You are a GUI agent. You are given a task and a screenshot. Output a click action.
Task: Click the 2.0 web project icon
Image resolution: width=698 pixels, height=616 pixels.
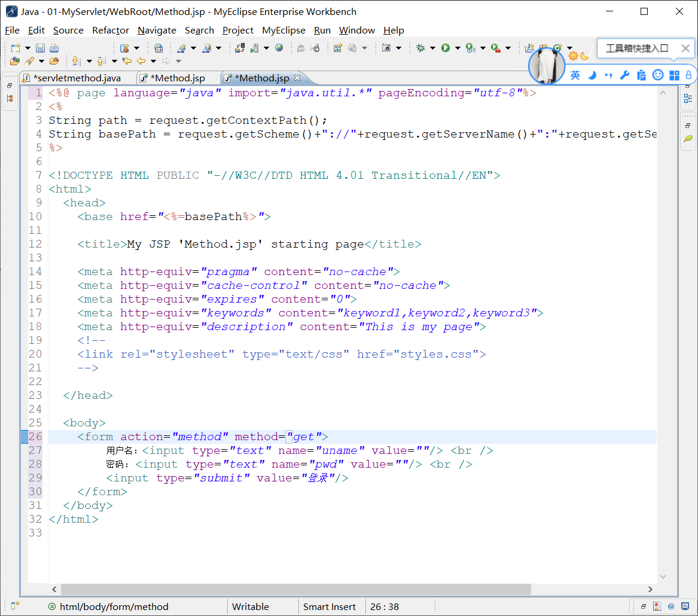tap(159, 48)
